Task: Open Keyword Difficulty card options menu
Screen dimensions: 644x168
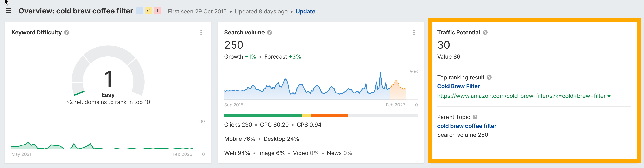Action: (201, 33)
